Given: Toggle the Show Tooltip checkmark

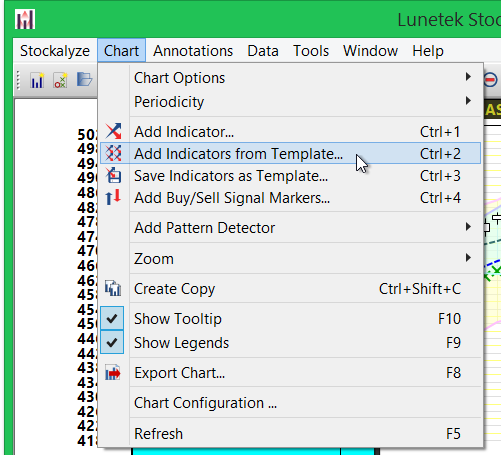Looking at the screenshot, I should (112, 318).
